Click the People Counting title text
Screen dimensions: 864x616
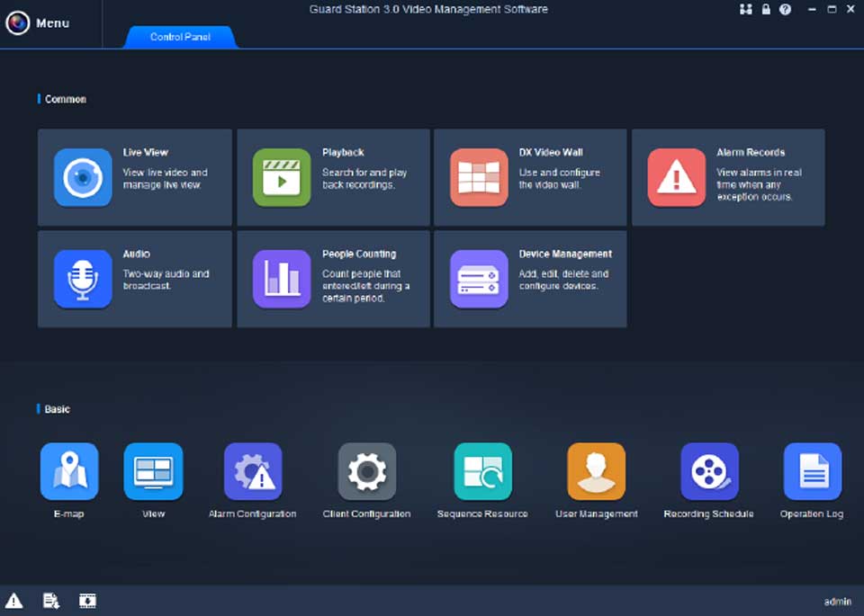[x=359, y=254]
